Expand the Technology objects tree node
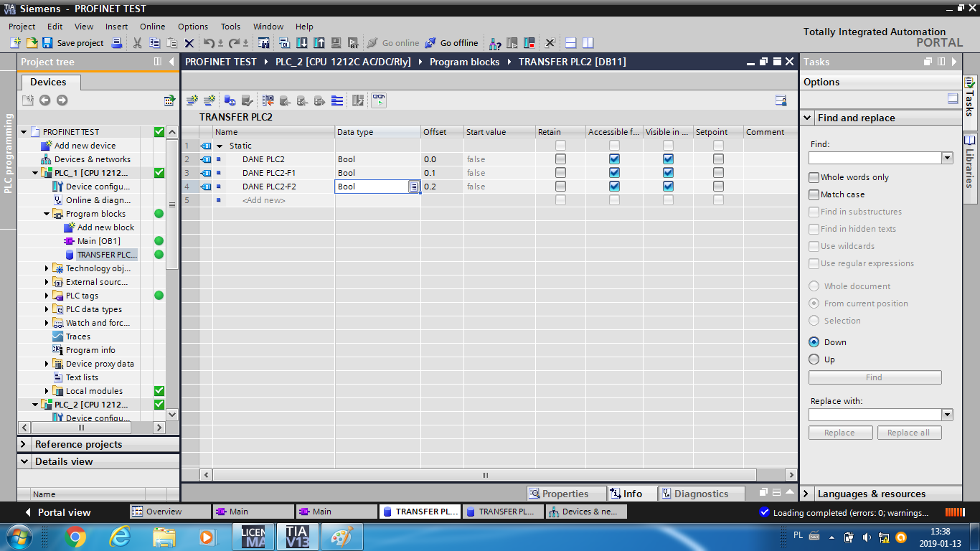 point(47,268)
